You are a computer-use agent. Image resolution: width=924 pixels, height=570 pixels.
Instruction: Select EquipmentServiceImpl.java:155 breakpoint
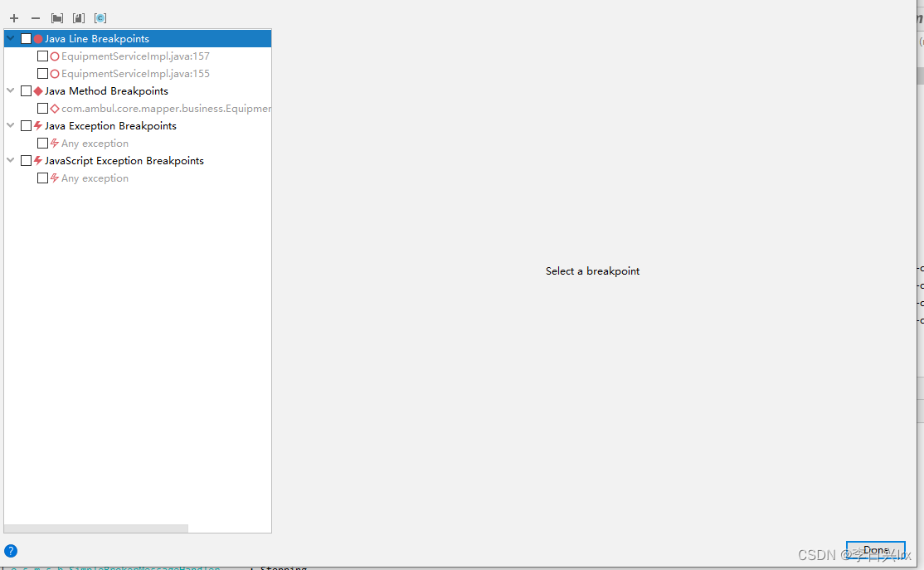click(135, 74)
